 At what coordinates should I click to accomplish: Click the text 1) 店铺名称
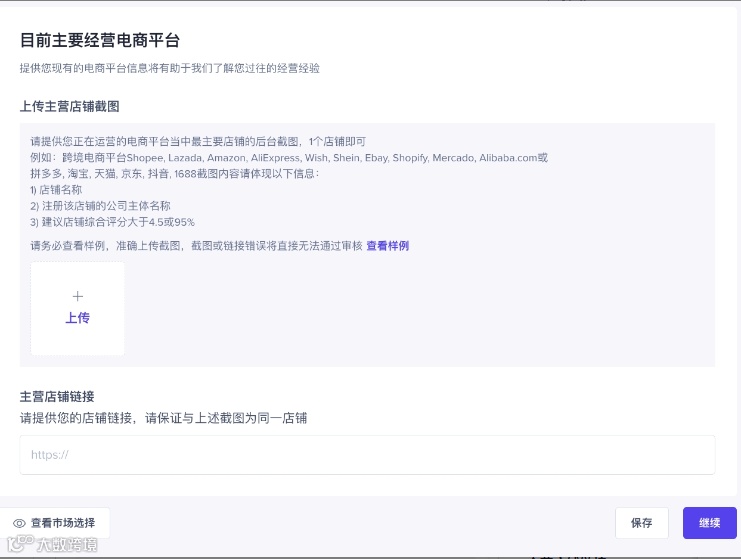(x=56, y=190)
